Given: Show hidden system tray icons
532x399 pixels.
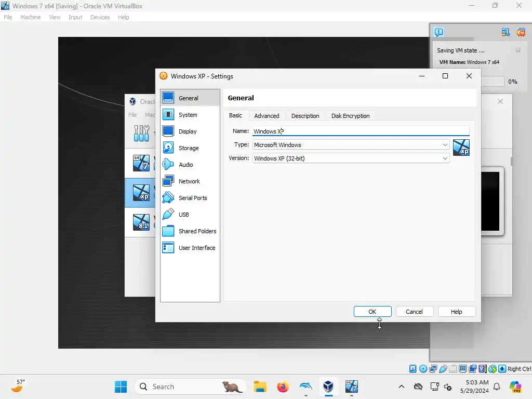Looking at the screenshot, I should point(402,387).
